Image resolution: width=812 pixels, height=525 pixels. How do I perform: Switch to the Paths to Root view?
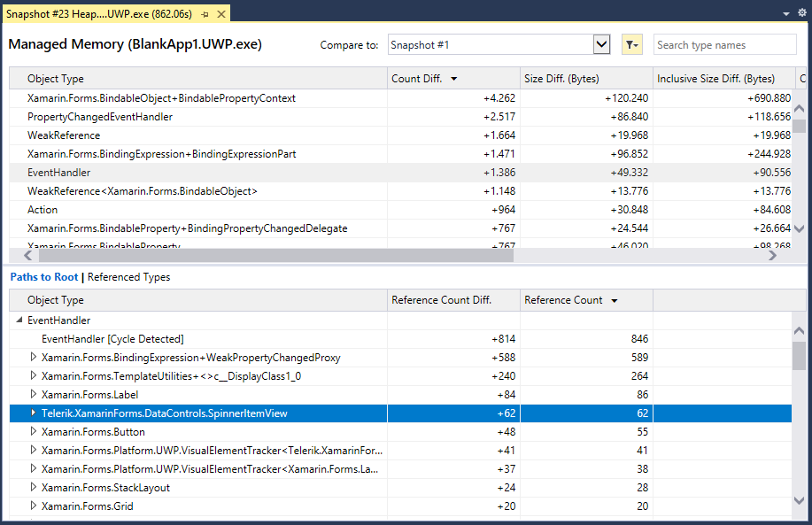coord(44,277)
